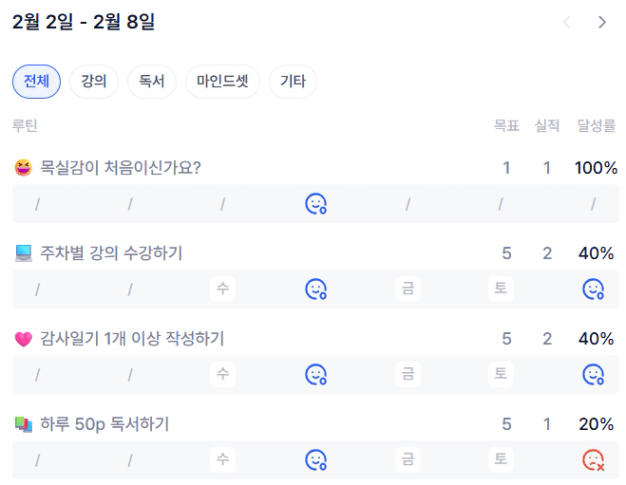626x485 pixels.
Task: Open the 감사일기 1개 이상 작성하기 routine
Action: tap(132, 339)
